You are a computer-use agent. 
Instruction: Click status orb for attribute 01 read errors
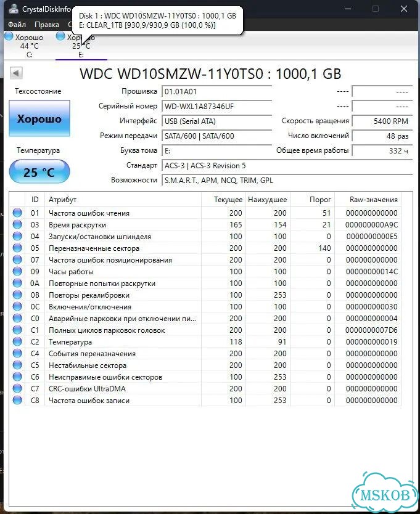click(x=17, y=213)
